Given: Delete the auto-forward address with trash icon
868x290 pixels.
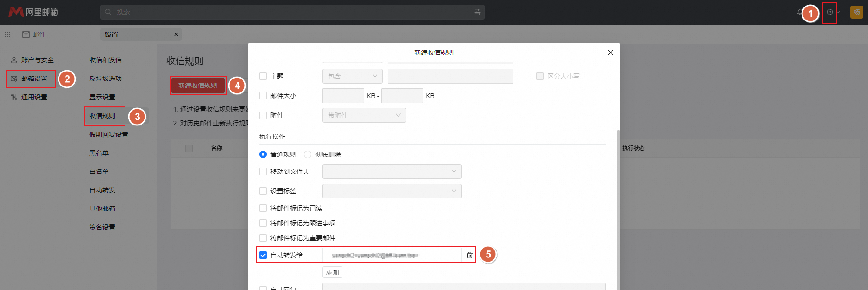Looking at the screenshot, I should tap(469, 255).
